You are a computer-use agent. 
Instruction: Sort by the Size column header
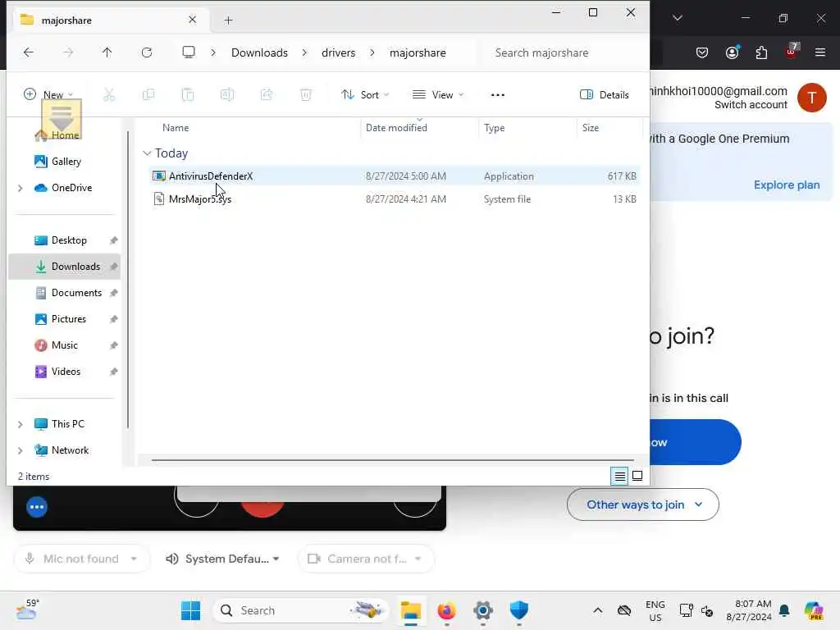point(591,128)
